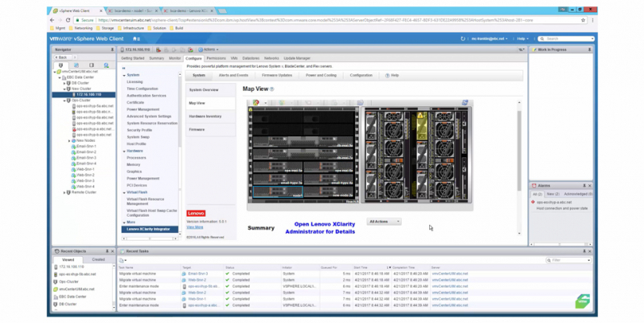Viewport: 644px width, 323px height.
Task: Pin the Recent Objects panel
Action: pyautogui.click(x=107, y=251)
